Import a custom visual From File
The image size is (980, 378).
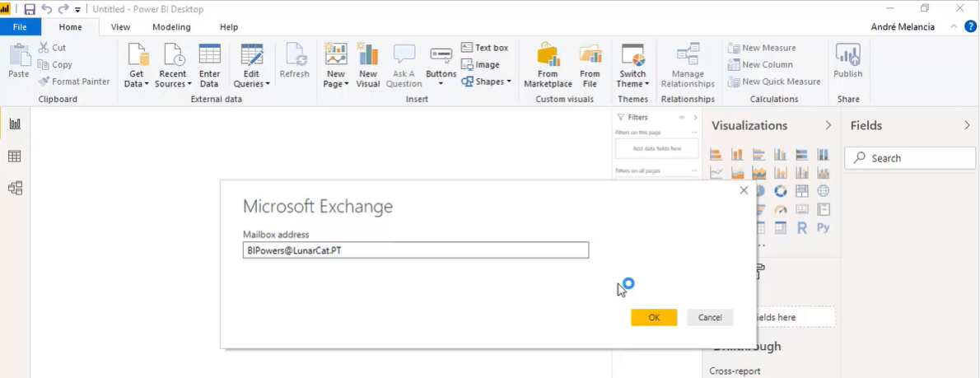click(590, 66)
